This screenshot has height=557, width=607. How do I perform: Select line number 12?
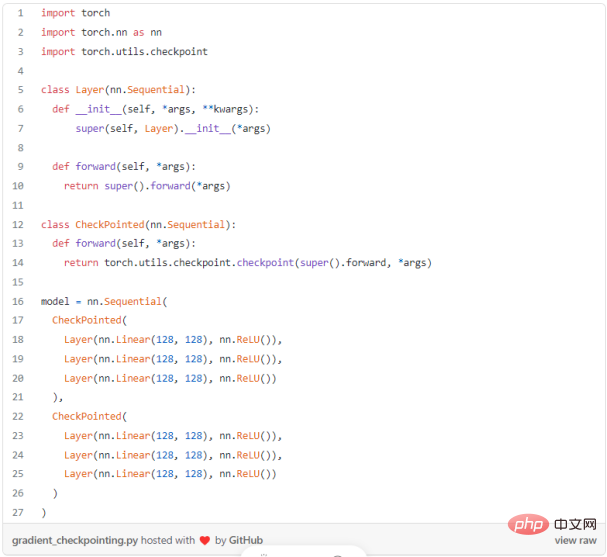click(x=18, y=225)
